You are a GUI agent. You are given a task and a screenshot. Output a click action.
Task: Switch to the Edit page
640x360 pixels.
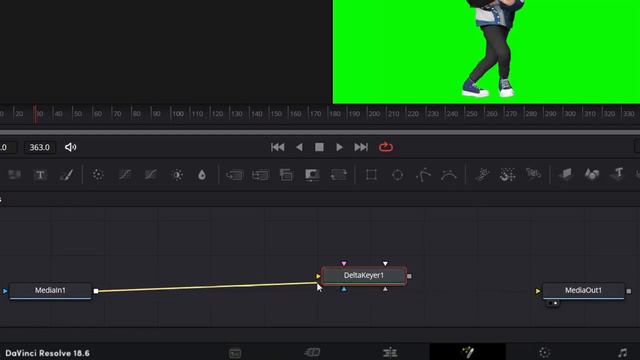pyautogui.click(x=390, y=352)
